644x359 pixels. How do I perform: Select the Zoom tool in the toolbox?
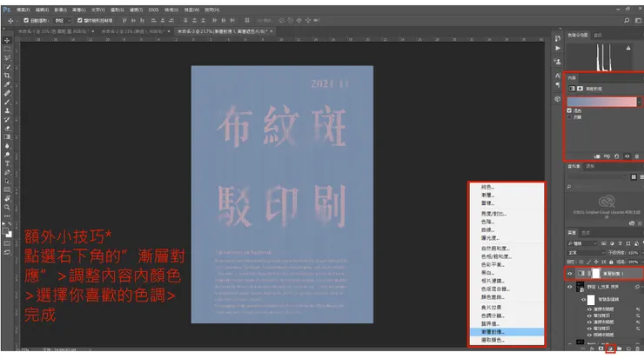click(x=7, y=207)
